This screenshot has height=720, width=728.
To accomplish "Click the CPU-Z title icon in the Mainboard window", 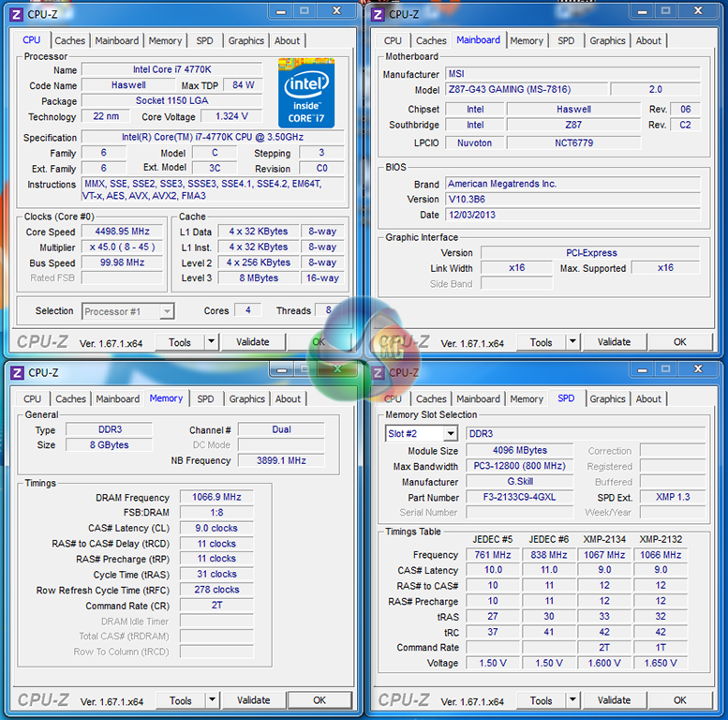I will (x=379, y=13).
